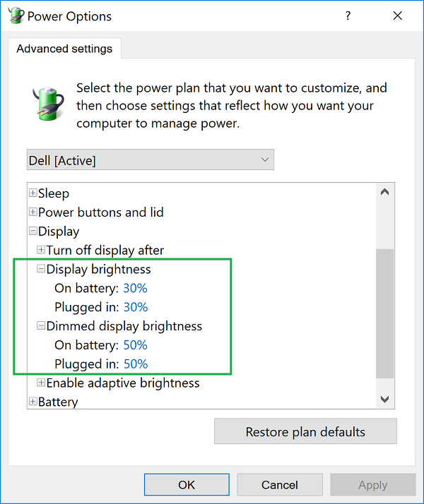This screenshot has width=424, height=504.
Task: Select the Advanced settings tab
Action: pyautogui.click(x=64, y=49)
